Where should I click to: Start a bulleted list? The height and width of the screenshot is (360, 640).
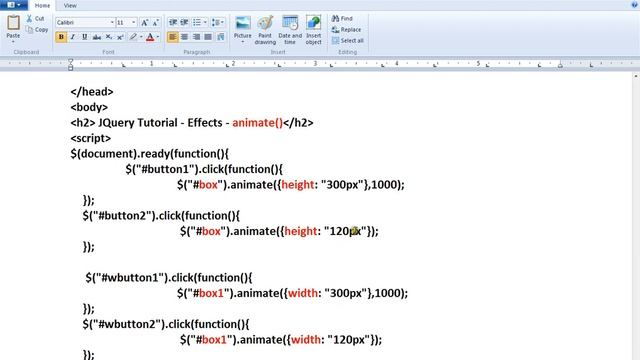(197, 22)
